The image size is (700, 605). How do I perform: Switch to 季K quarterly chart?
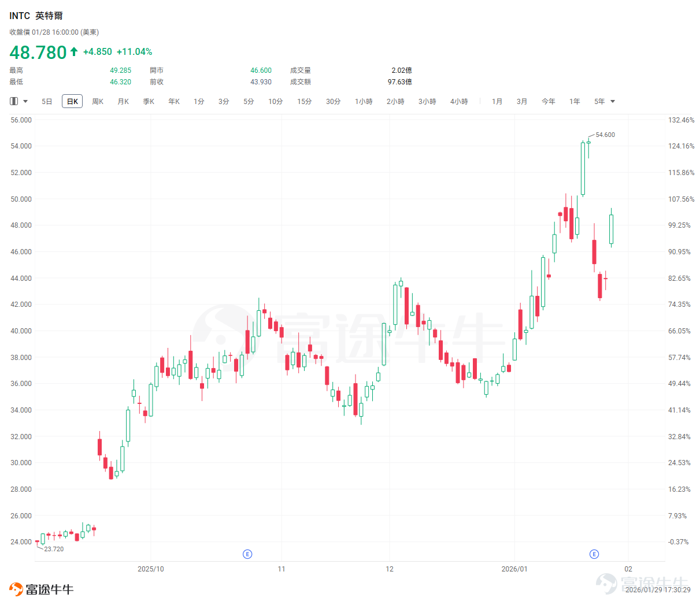coord(149,102)
